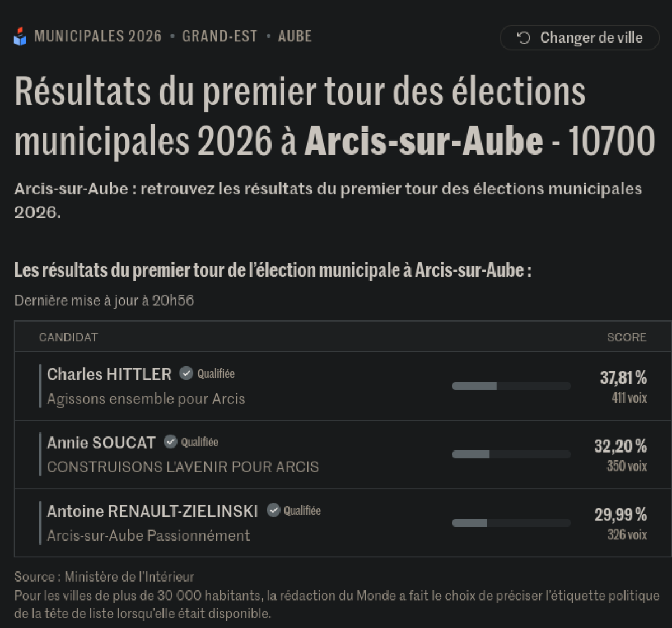Click the Qualifiée checkmark beside Charles HITTLER
The height and width of the screenshot is (628, 672).
186,373
